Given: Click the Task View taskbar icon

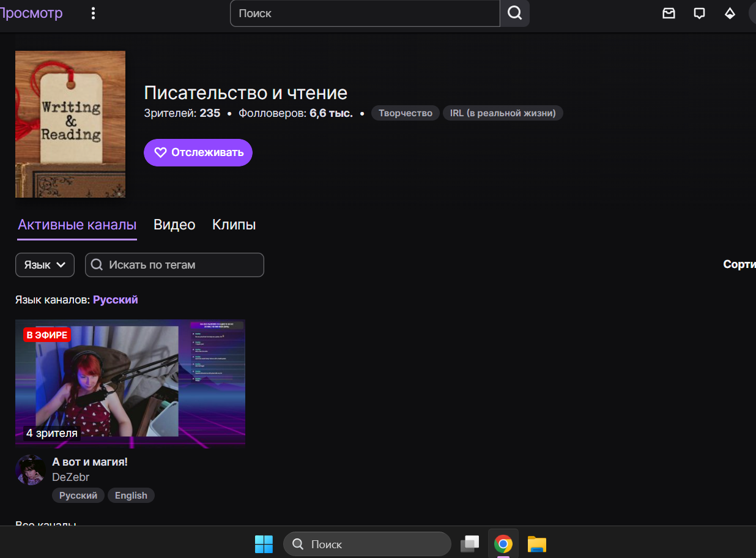Looking at the screenshot, I should pyautogui.click(x=470, y=544).
